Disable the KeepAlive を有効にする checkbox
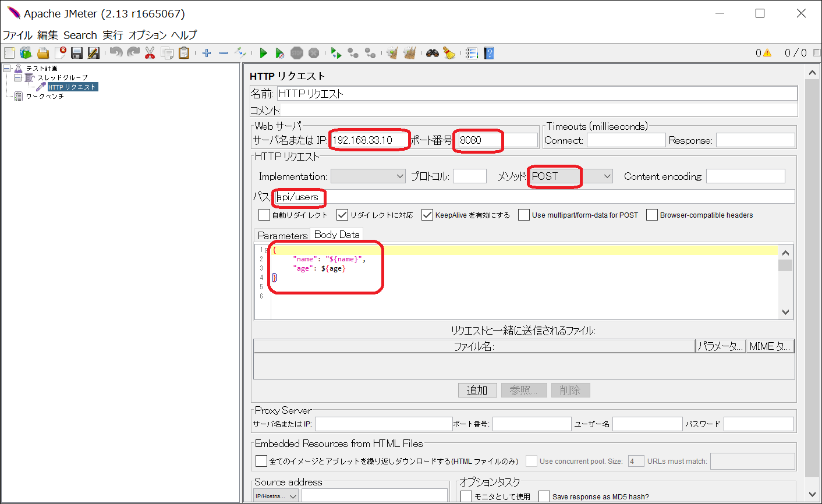This screenshot has height=504, width=822. (x=427, y=215)
